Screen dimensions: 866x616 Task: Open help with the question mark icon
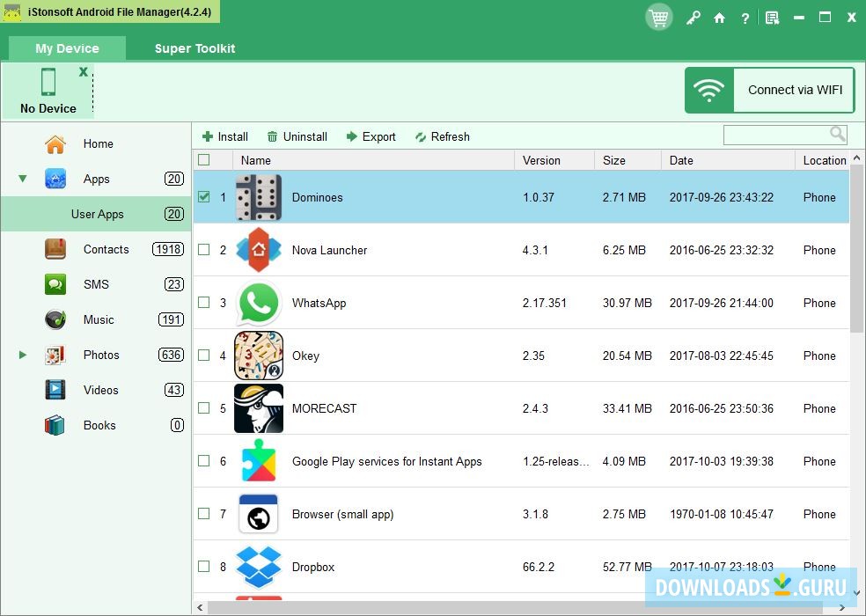[745, 18]
